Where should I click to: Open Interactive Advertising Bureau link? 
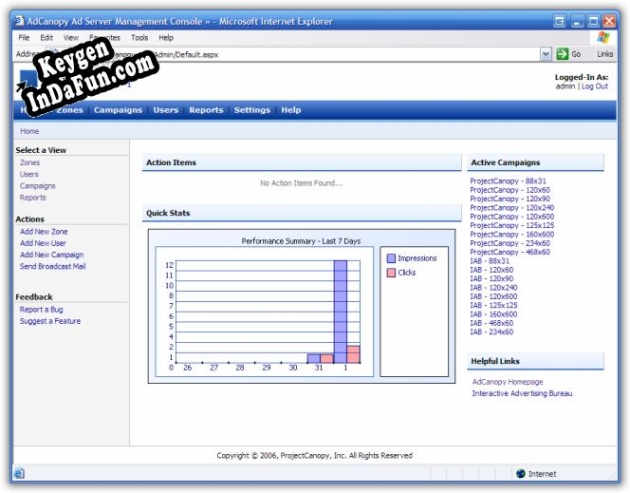pos(522,393)
